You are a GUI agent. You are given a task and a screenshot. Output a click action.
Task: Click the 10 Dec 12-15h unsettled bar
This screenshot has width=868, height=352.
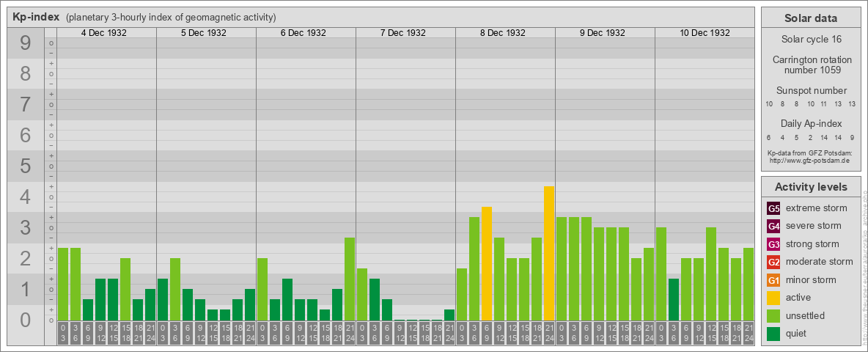coord(711,274)
